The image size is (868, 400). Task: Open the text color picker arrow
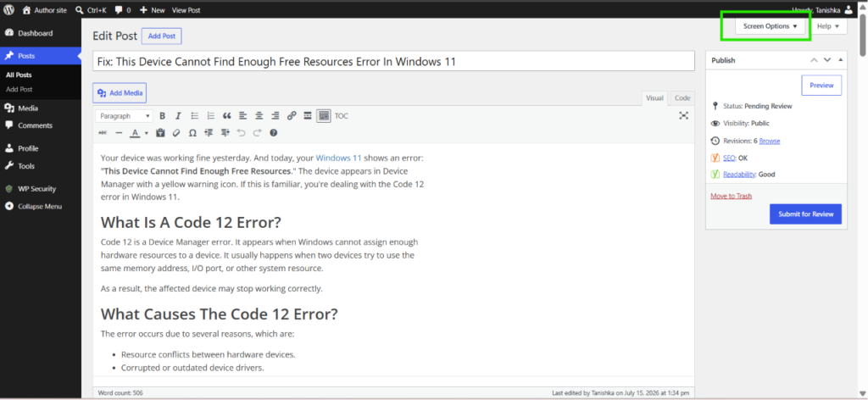[x=146, y=133]
